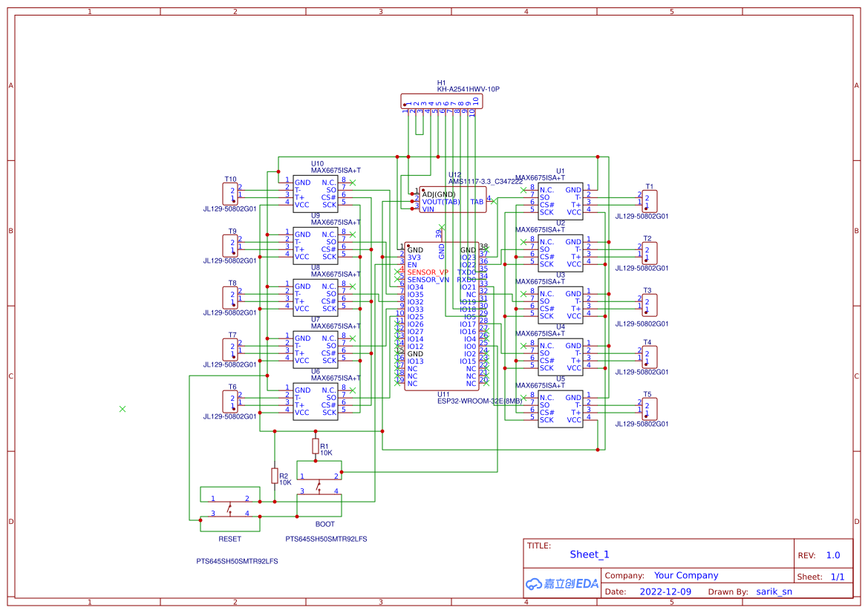Select the MAX6675ISA+T chip U6

[316, 401]
